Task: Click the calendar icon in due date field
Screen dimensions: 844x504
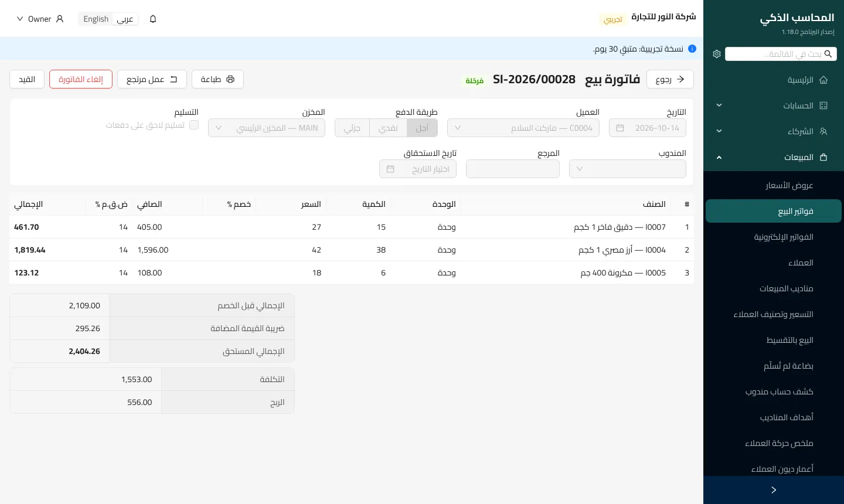Action: pyautogui.click(x=390, y=169)
